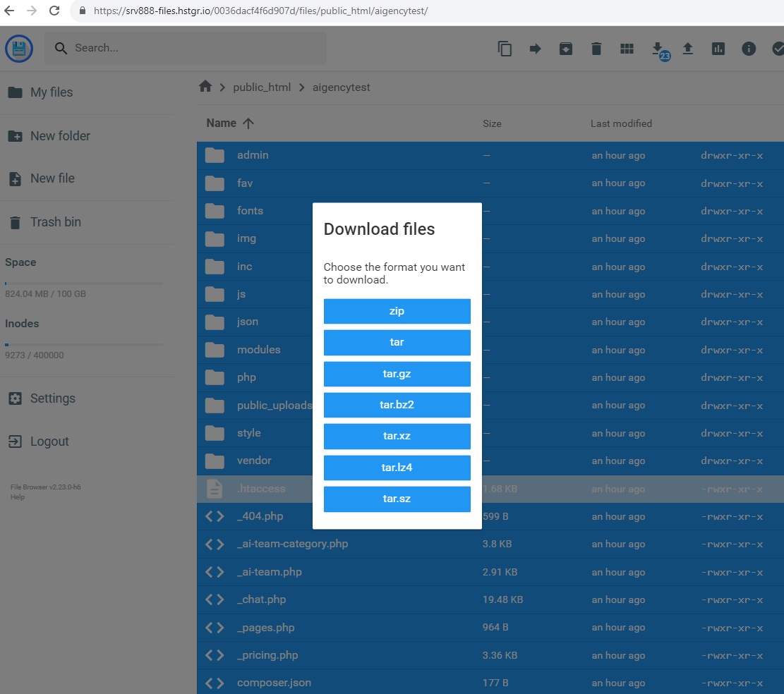Image resolution: width=784 pixels, height=694 pixels.
Task: Click public_html in breadcrumb path
Action: (261, 87)
